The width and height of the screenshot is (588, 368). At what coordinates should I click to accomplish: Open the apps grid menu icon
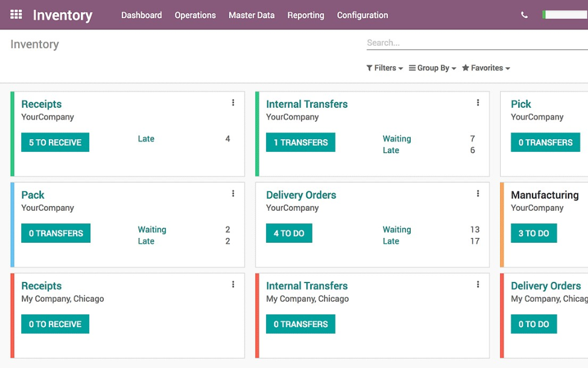[x=16, y=14]
